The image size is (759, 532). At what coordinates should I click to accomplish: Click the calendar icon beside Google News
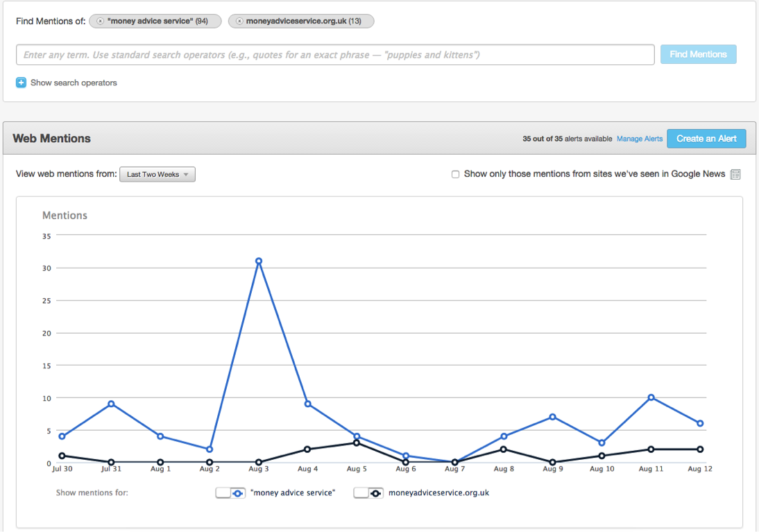point(735,174)
